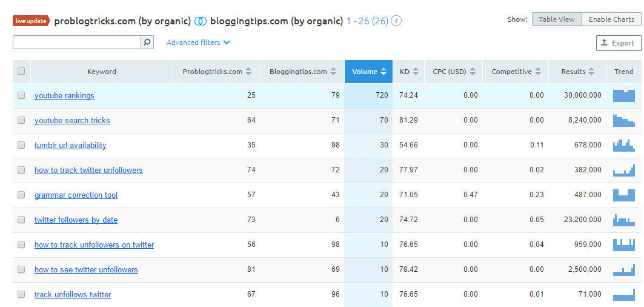Check the twitter followers by date checkbox
The width and height of the screenshot is (644, 307).
pyautogui.click(x=21, y=220)
